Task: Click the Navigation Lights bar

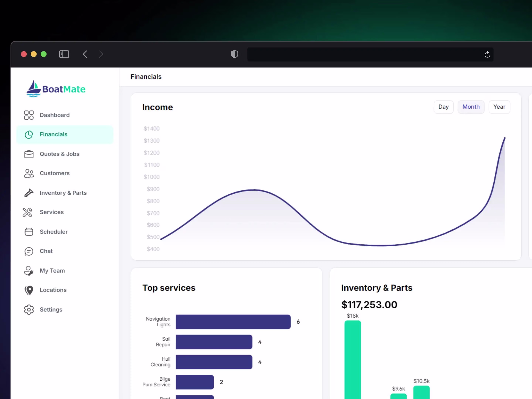Action: 233,322
